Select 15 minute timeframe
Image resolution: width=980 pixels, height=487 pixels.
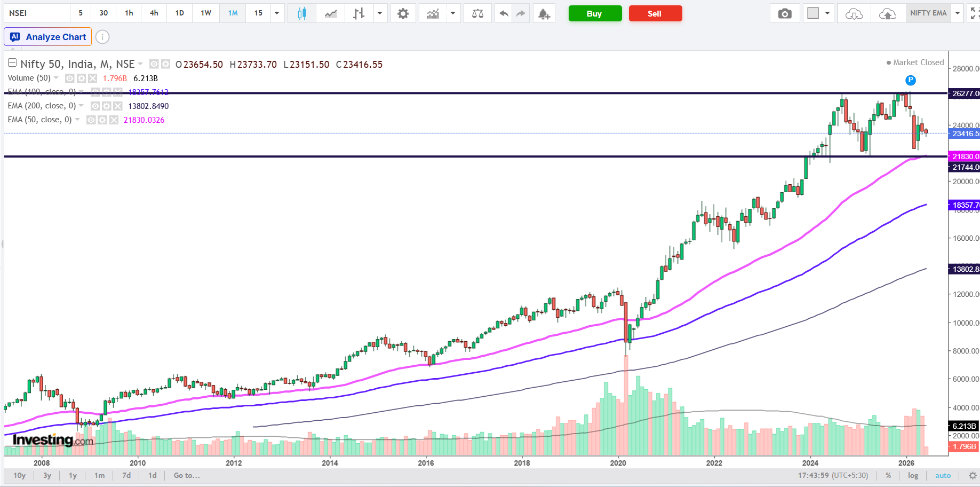[x=258, y=13]
